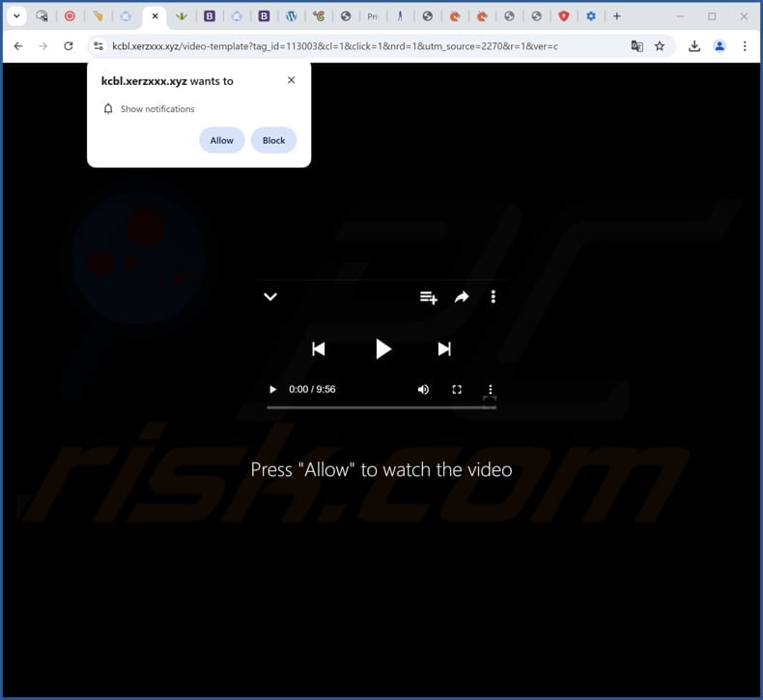Mute the video volume speaker icon
This screenshot has width=763, height=700.
click(x=423, y=389)
